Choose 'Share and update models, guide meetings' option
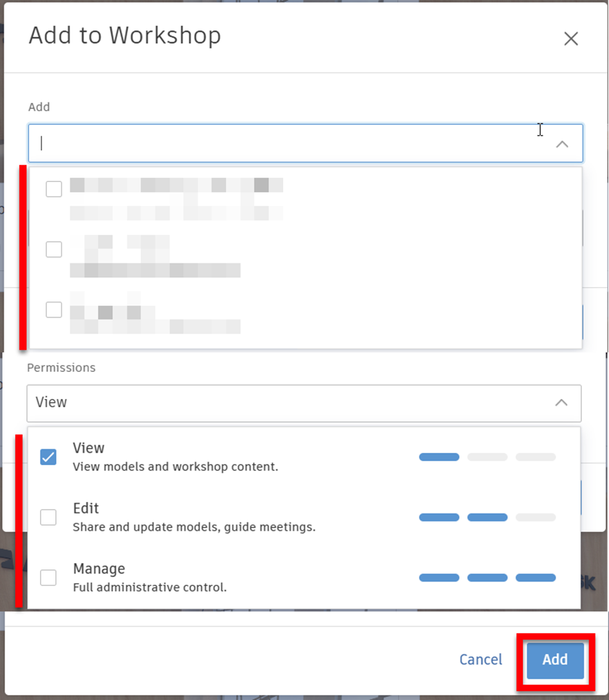 [x=194, y=528]
